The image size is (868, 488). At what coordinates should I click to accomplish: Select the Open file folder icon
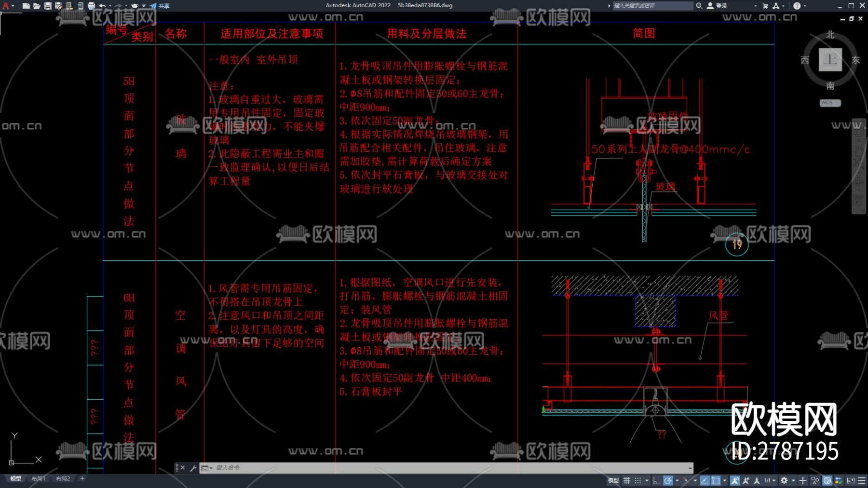tap(38, 6)
